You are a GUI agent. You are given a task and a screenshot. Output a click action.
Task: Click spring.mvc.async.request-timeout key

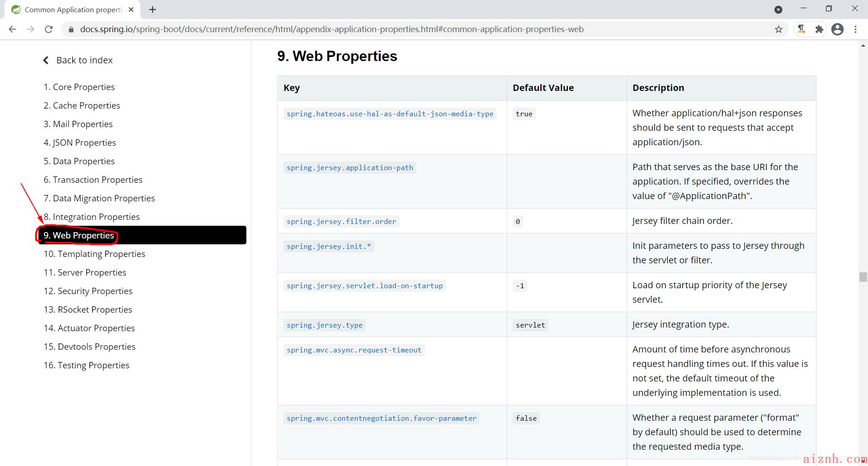tap(354, 350)
